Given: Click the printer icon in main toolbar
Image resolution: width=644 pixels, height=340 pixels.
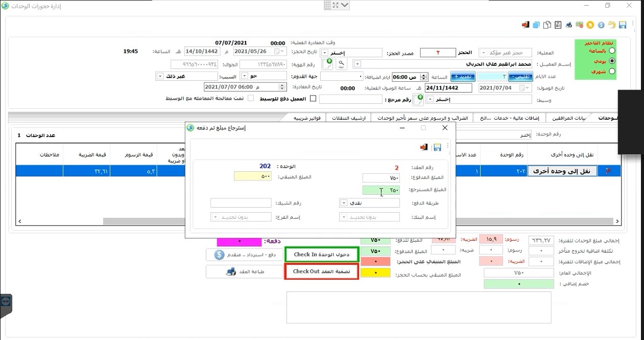Looking at the screenshot, I should pyautogui.click(x=569, y=25).
